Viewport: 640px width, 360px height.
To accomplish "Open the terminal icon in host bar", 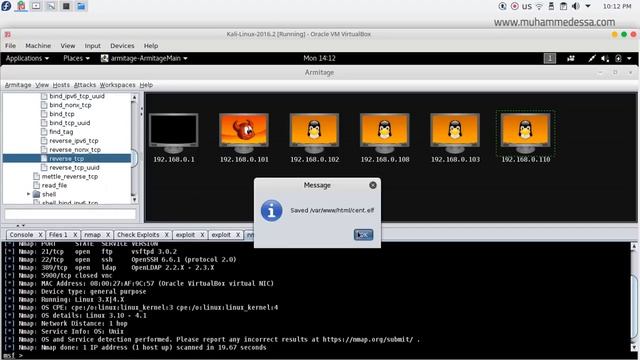I will [66, 6].
